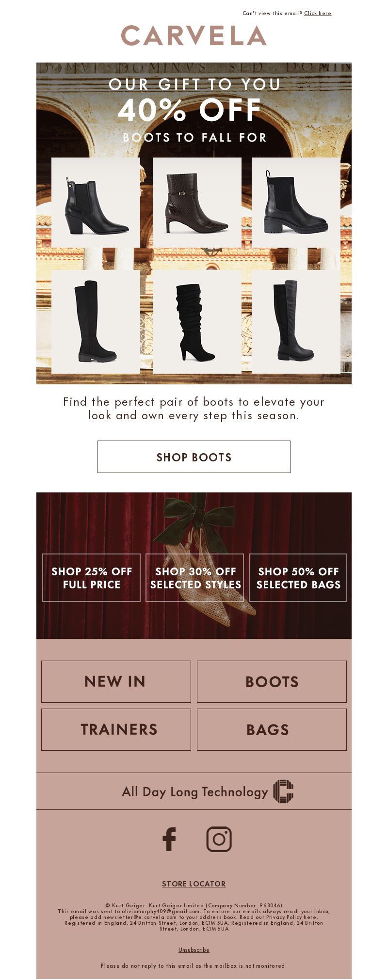Select the slouchy suede heeled knee boot

click(x=197, y=322)
